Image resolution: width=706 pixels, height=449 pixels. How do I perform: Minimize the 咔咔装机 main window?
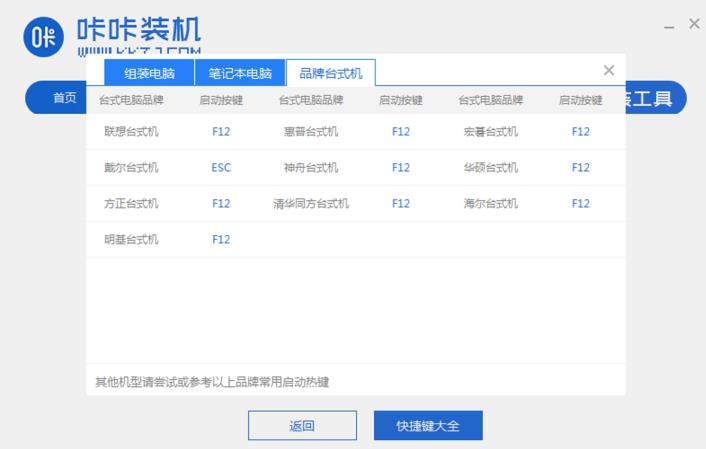tap(669, 27)
